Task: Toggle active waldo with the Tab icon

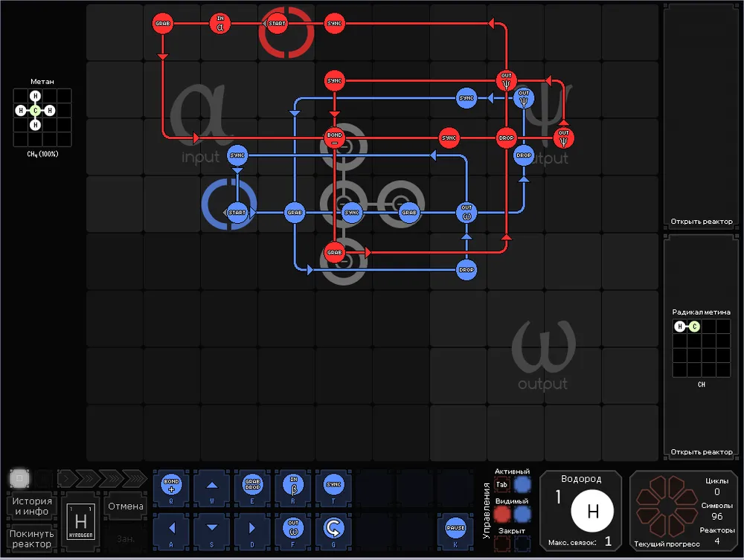Action: click(x=501, y=485)
